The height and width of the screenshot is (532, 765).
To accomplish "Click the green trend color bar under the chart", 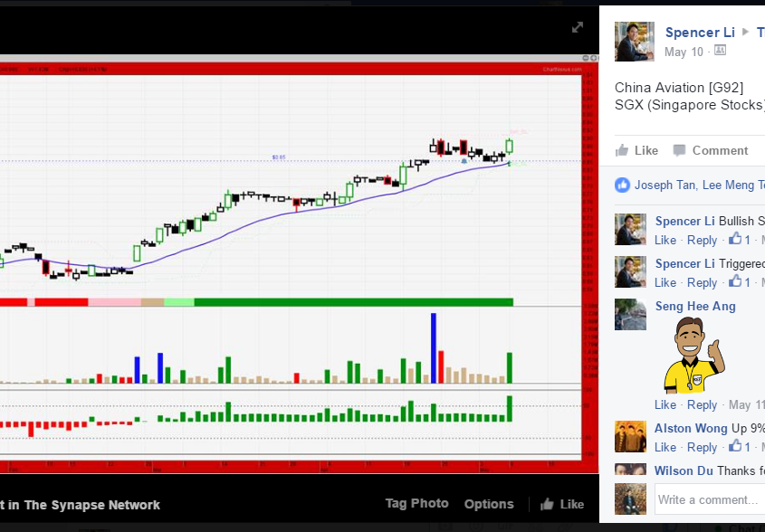I will (353, 301).
